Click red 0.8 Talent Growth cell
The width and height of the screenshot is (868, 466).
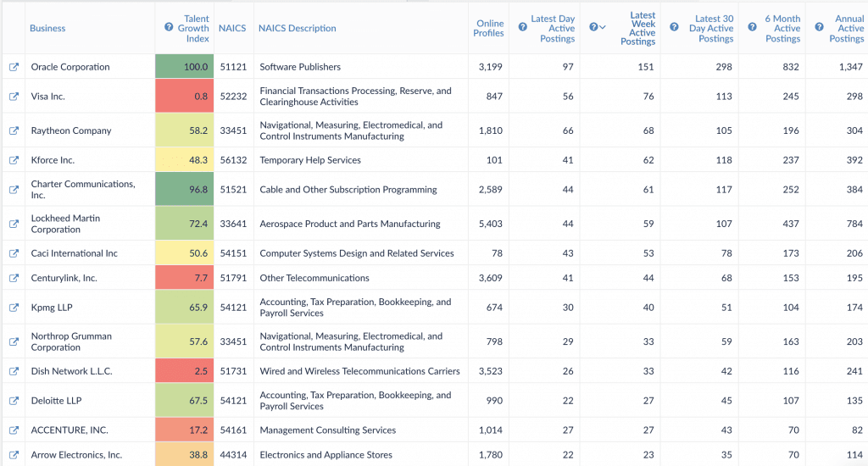[184, 97]
